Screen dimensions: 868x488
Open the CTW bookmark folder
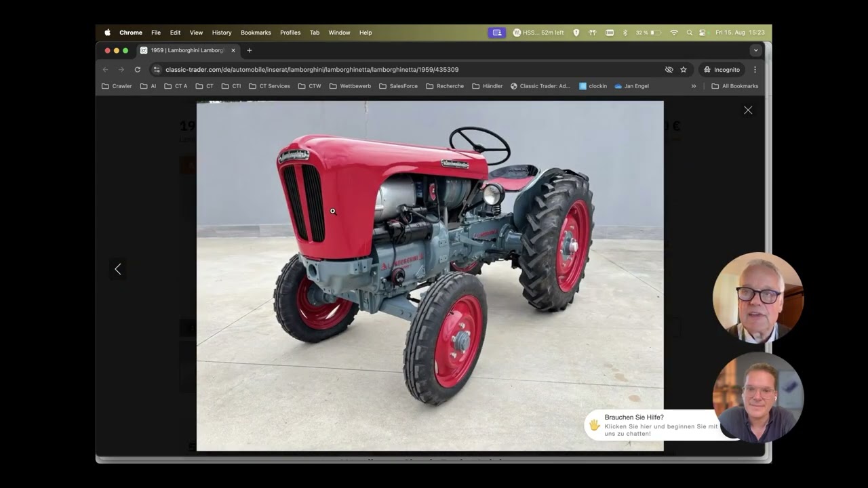tap(309, 86)
